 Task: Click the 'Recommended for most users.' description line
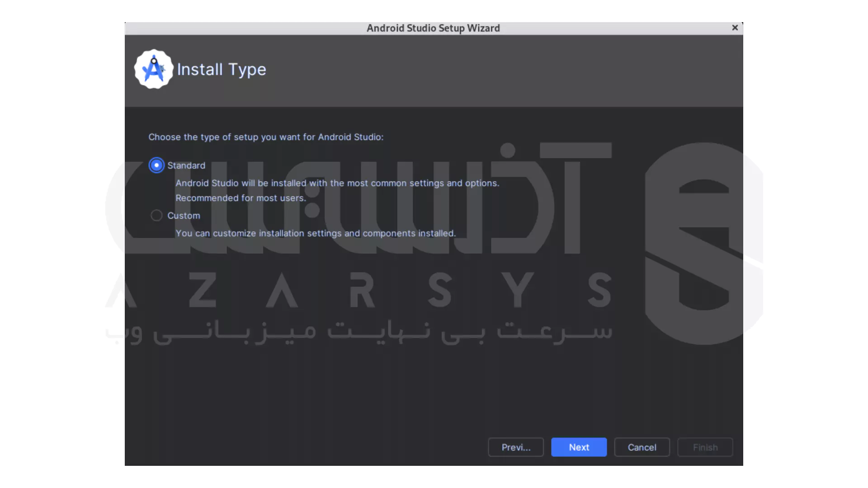coord(241,198)
